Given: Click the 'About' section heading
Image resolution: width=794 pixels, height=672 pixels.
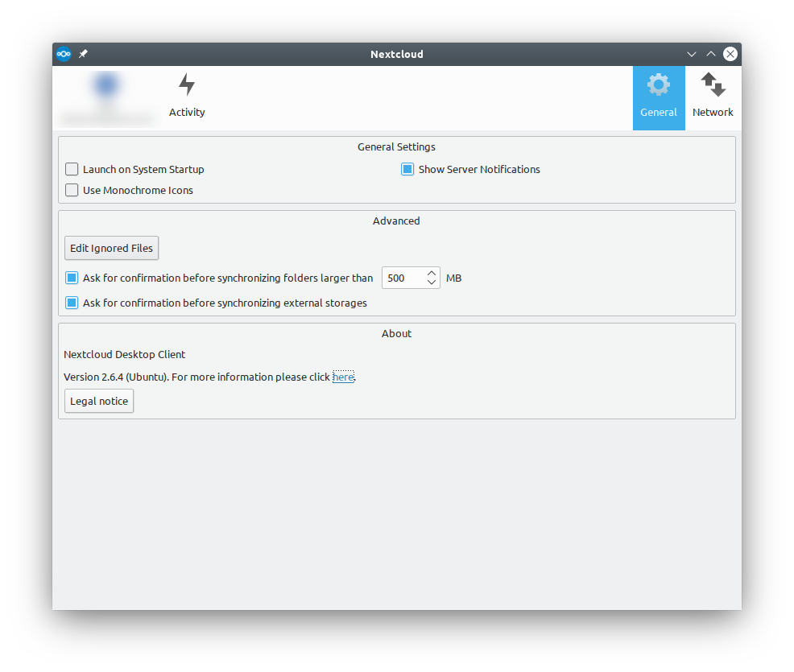Looking at the screenshot, I should coord(396,333).
